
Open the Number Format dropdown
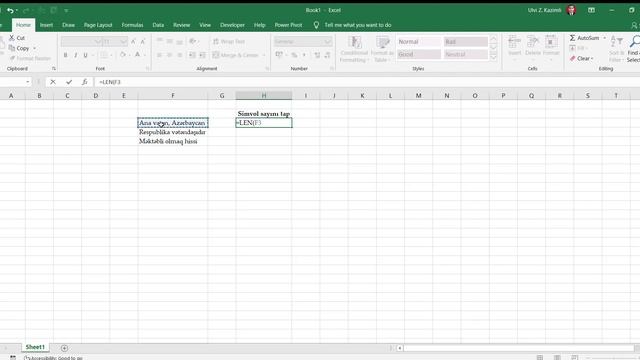pyautogui.click(x=328, y=42)
